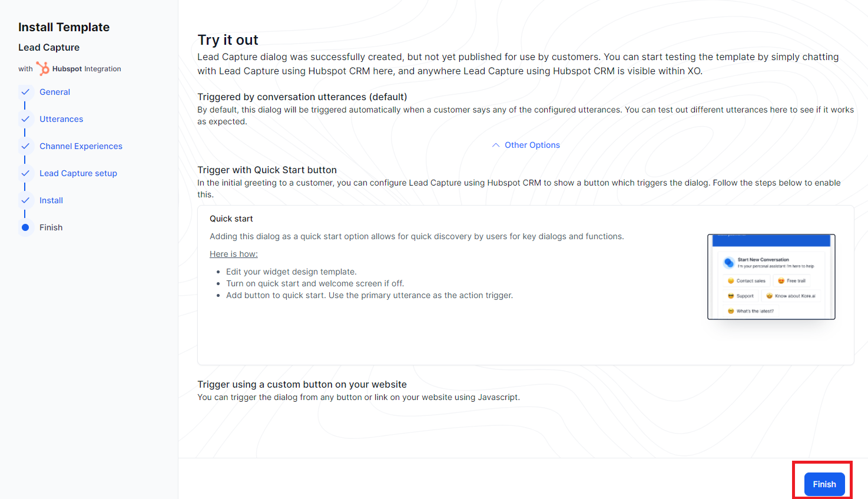Open the "Here is how:" link

[x=234, y=254]
